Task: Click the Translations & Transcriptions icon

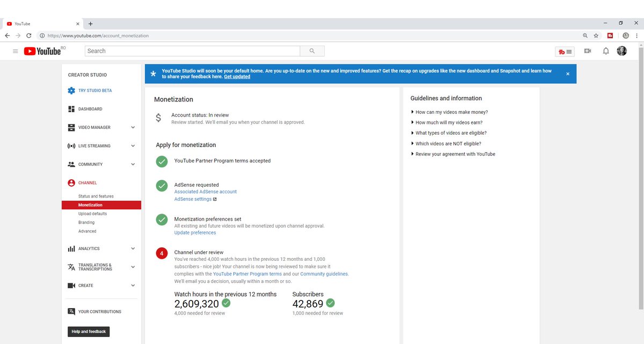Action: pos(71,267)
